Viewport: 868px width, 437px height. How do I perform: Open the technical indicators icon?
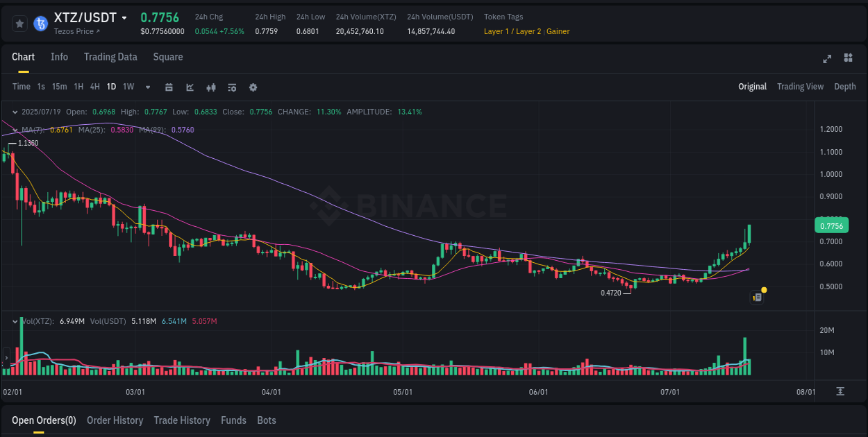210,87
